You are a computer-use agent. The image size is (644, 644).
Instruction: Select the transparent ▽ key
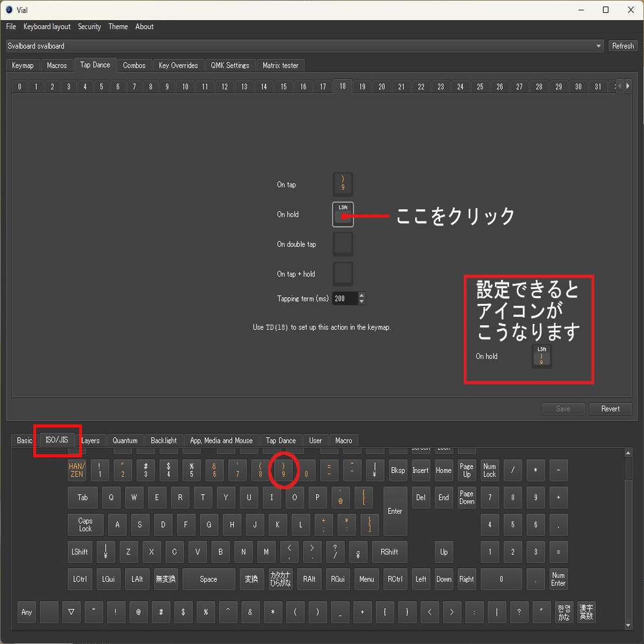coord(71,612)
